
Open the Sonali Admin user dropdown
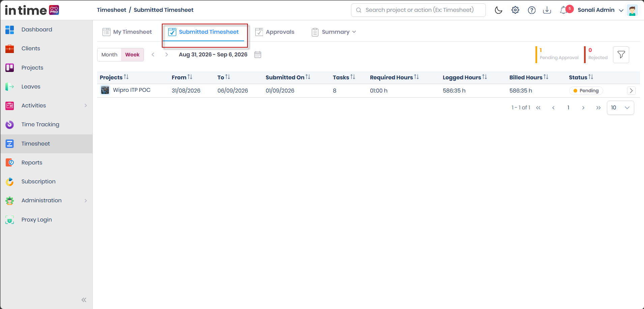point(601,10)
